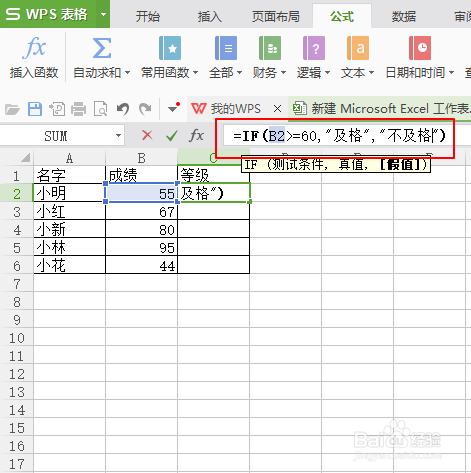Select row 17 header
The height and width of the screenshot is (473, 471).
(17, 464)
